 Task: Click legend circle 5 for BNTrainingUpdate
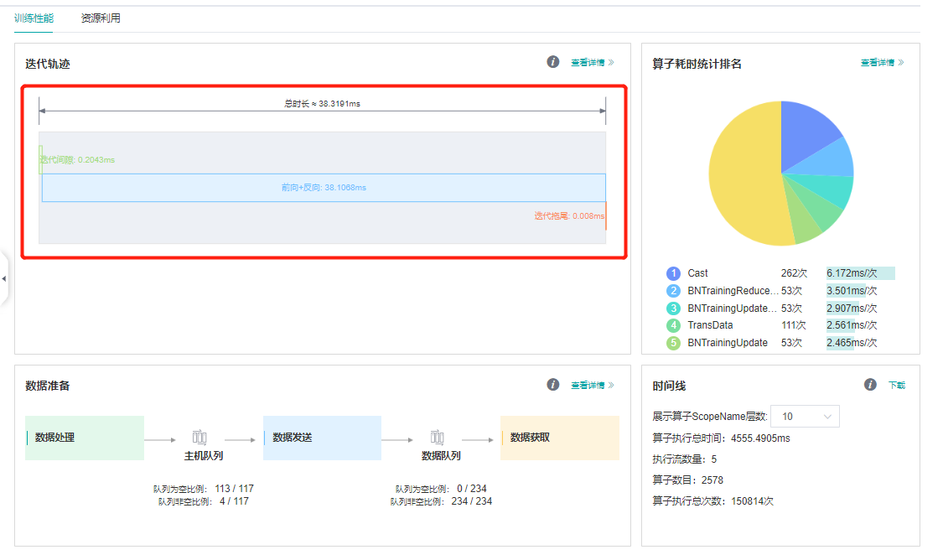coord(673,343)
